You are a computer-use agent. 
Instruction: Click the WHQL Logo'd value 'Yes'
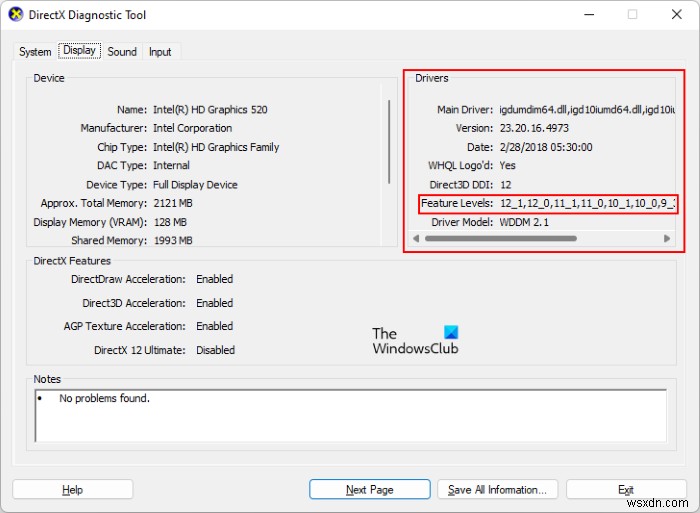[507, 166]
